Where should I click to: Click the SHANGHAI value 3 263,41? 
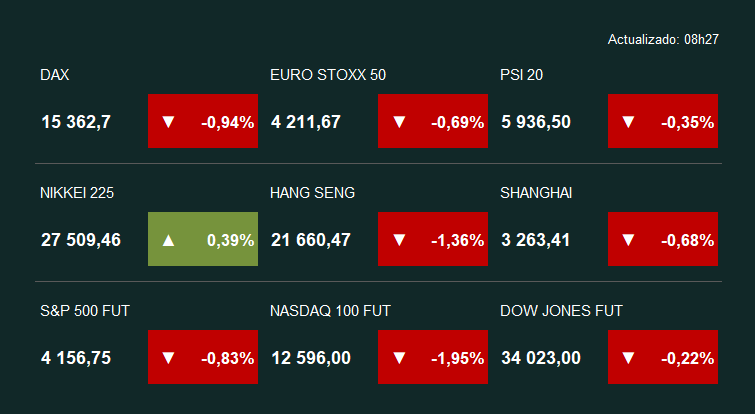click(x=535, y=240)
